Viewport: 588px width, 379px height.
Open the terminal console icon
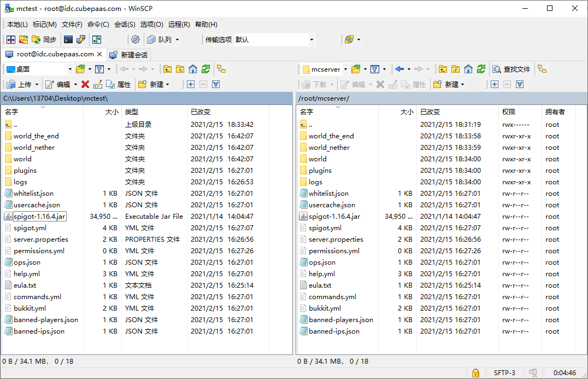tap(68, 39)
